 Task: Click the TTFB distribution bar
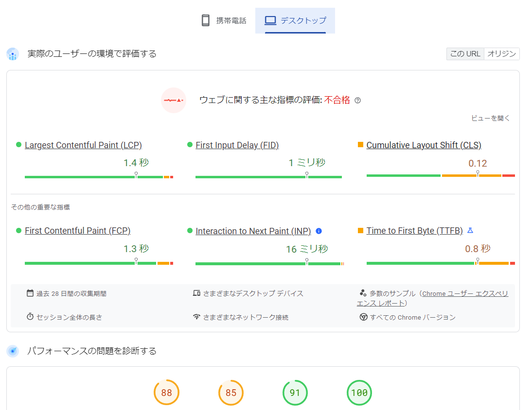point(441,263)
